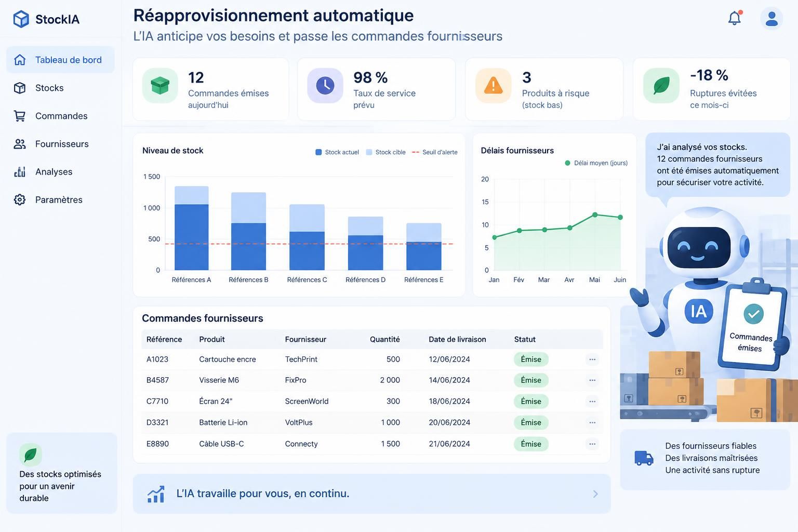Image resolution: width=798 pixels, height=532 pixels.
Task: Click the leaf icon in the sidebar footer card
Action: [x=31, y=455]
